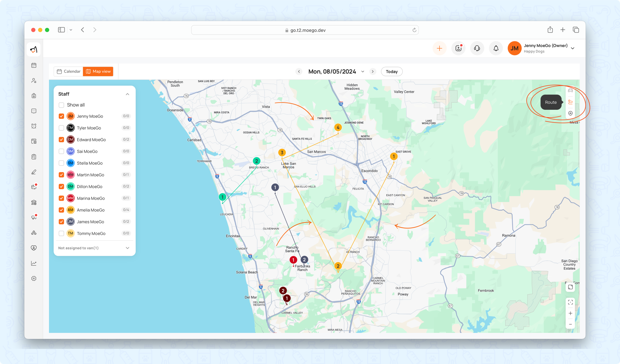Open the date picker dropdown arrow
Screen dimensions: 620x364
click(362, 72)
